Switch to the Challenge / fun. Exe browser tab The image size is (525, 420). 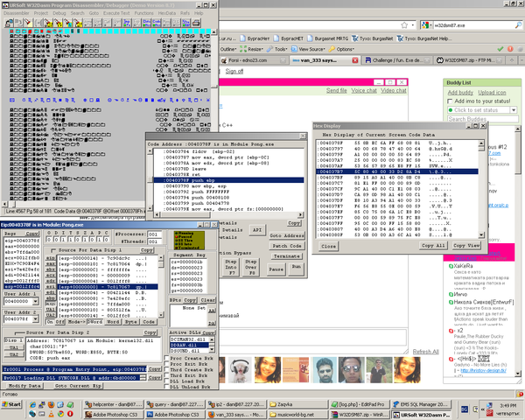(397, 60)
